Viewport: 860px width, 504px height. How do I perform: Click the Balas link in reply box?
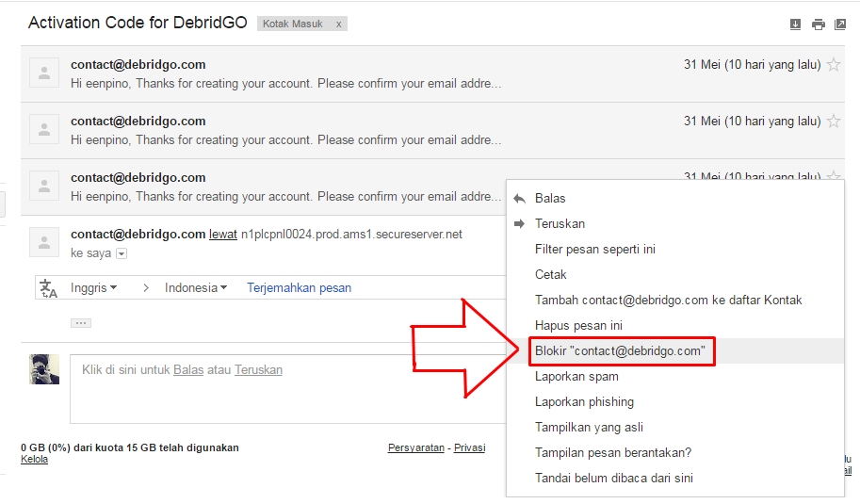[x=188, y=370]
